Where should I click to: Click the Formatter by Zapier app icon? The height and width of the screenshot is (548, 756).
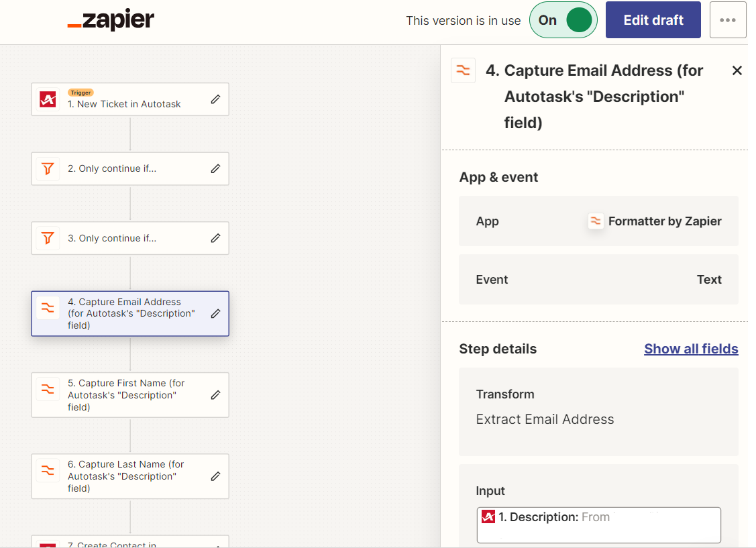596,221
